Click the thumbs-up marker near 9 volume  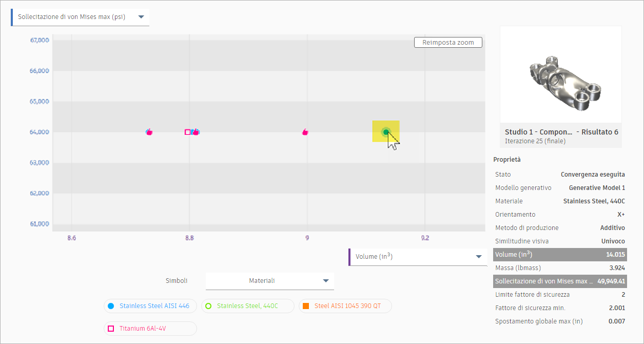[305, 132]
